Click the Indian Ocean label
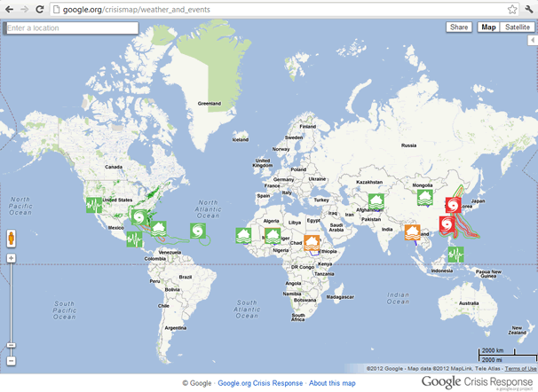This screenshot has width=538, height=392. (x=398, y=298)
